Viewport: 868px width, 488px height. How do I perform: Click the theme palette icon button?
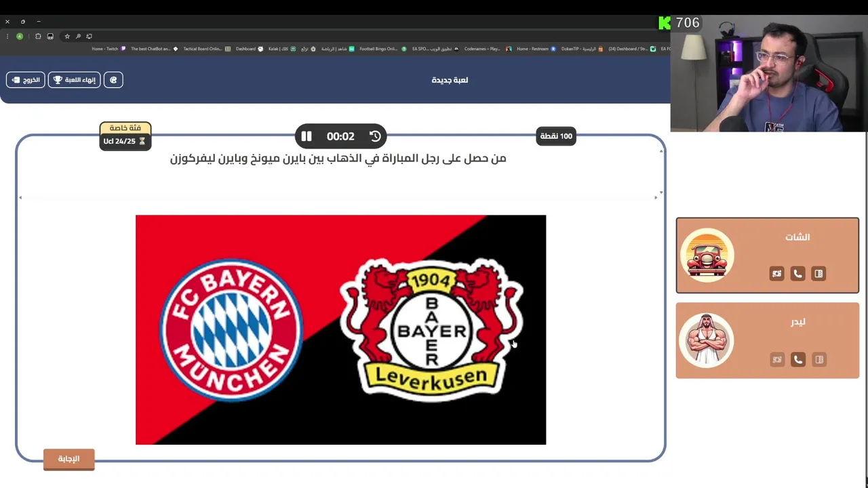(x=113, y=80)
